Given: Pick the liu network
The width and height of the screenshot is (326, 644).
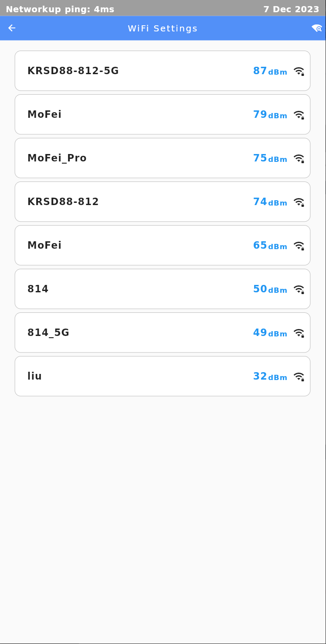Looking at the screenshot, I should (35, 376).
